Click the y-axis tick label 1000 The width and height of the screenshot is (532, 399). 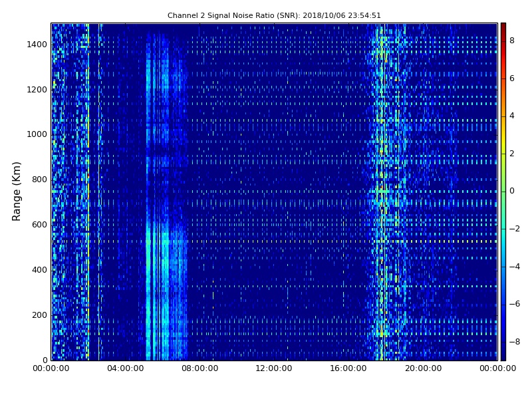(37, 134)
